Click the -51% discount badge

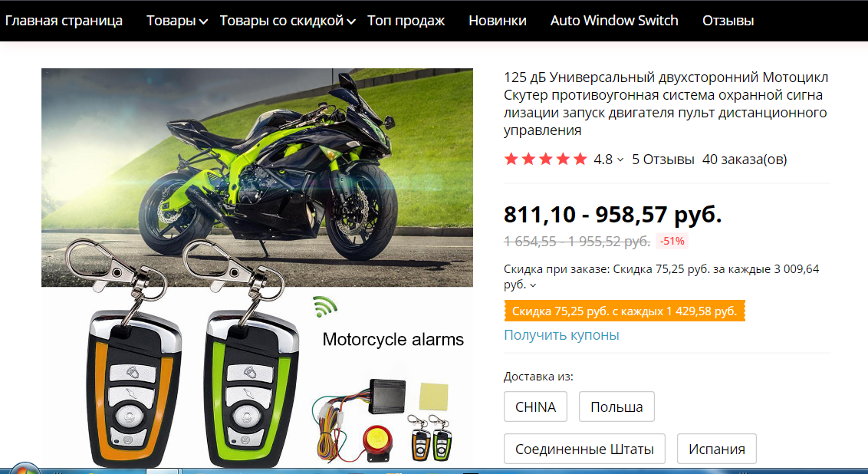pos(672,241)
